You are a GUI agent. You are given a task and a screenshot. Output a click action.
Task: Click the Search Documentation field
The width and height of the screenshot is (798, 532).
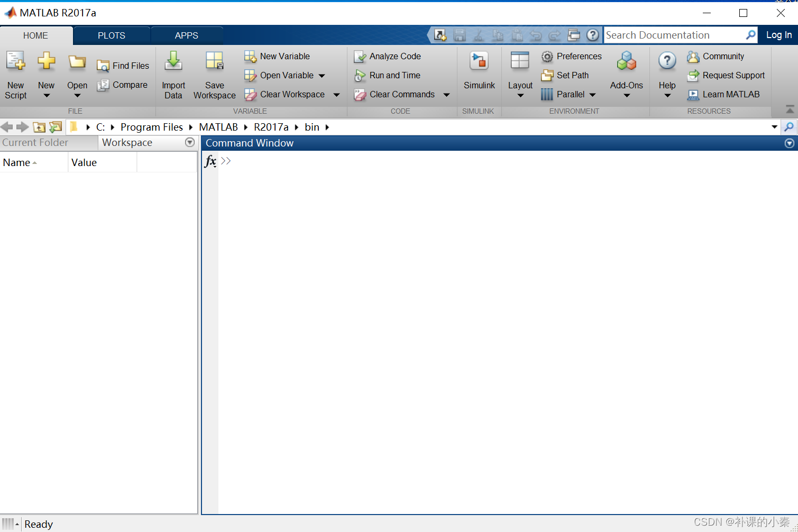[x=674, y=35]
